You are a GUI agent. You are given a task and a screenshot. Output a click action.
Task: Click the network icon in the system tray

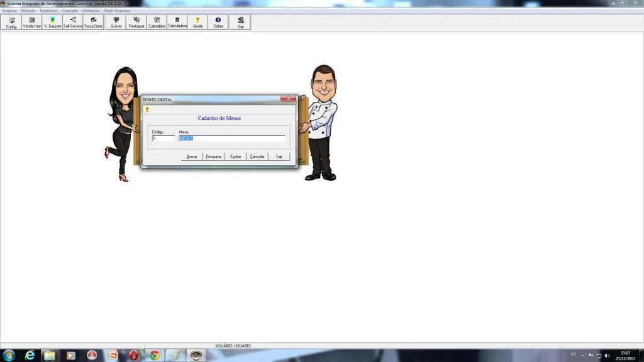coord(599,356)
